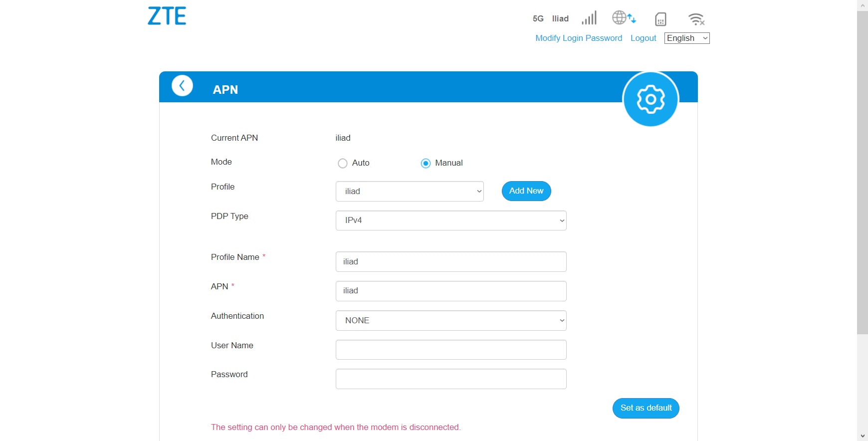The height and width of the screenshot is (441, 868).
Task: Click the Wi-Fi status icon
Action: coord(696,19)
